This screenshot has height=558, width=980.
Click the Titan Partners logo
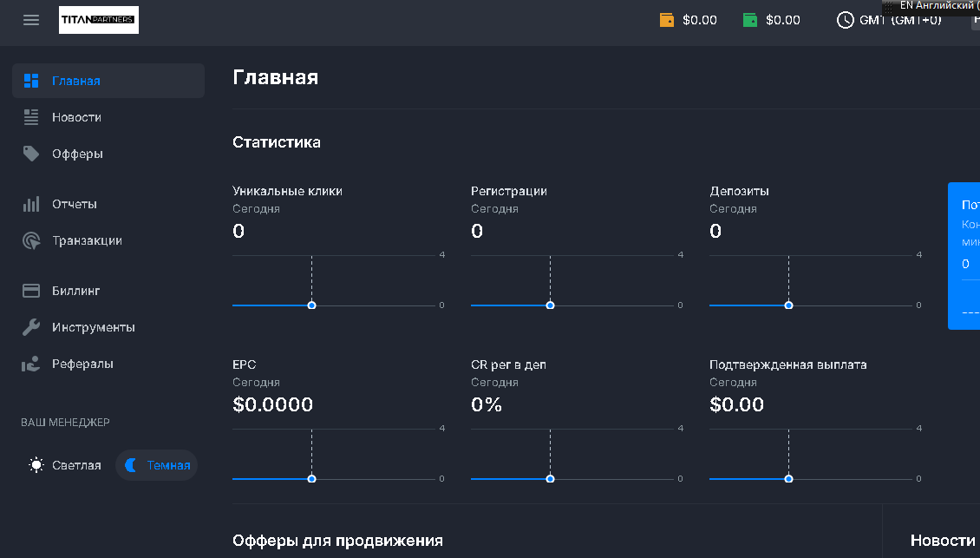coord(99,20)
